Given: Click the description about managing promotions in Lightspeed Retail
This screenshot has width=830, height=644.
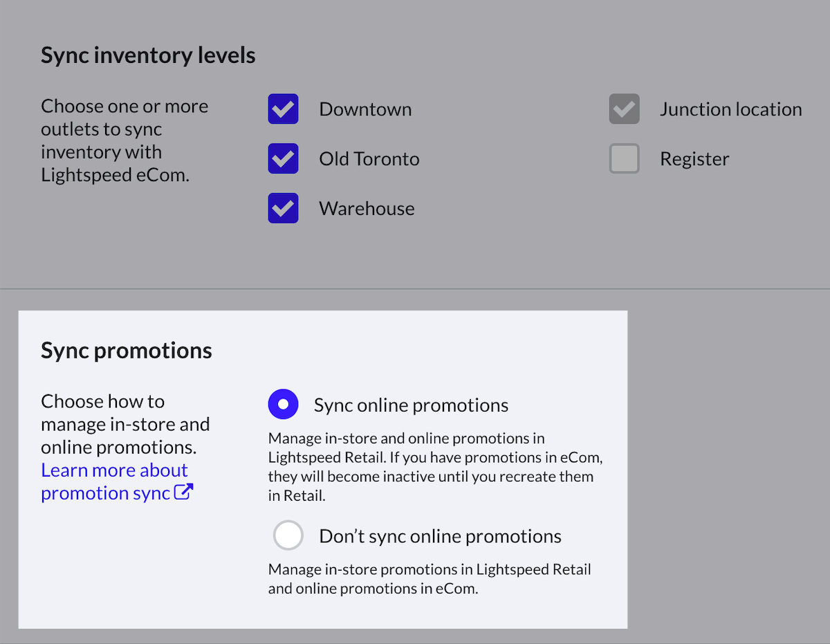Looking at the screenshot, I should [x=436, y=467].
